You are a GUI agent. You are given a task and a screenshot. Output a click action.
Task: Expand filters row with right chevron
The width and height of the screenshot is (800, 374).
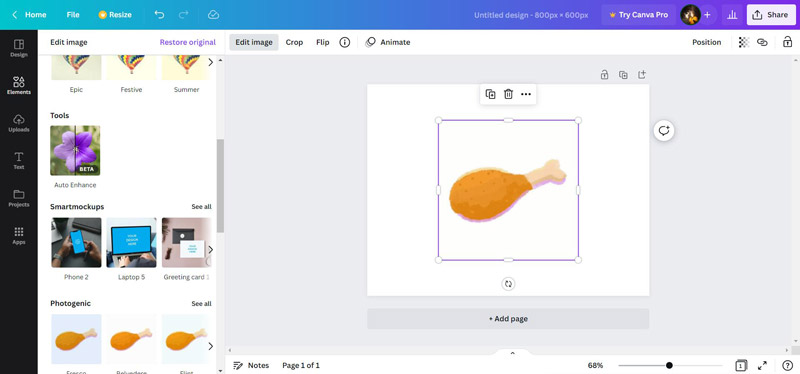point(210,62)
